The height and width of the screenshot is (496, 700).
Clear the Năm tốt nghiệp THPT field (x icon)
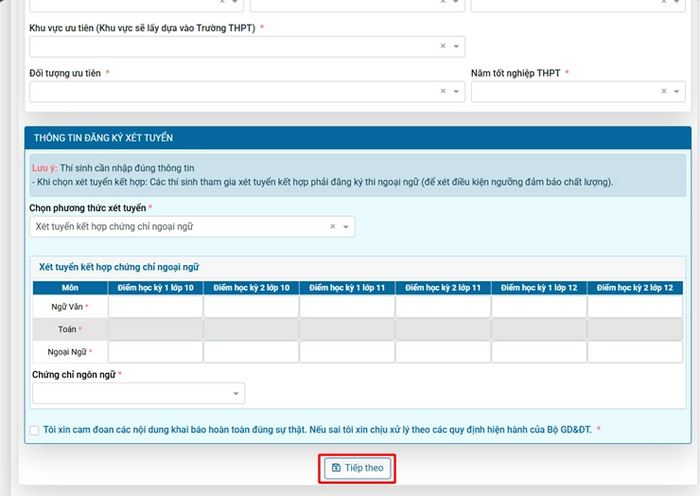664,91
